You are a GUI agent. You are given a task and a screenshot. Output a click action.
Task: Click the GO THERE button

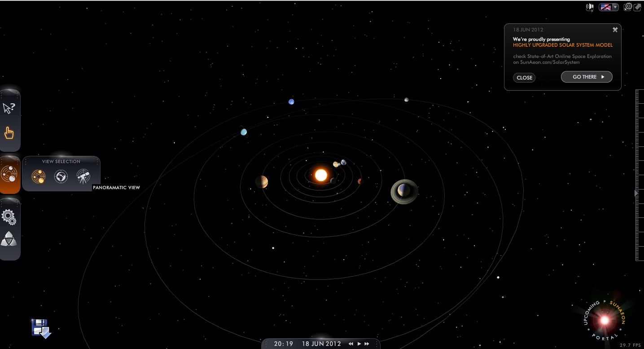tap(587, 77)
